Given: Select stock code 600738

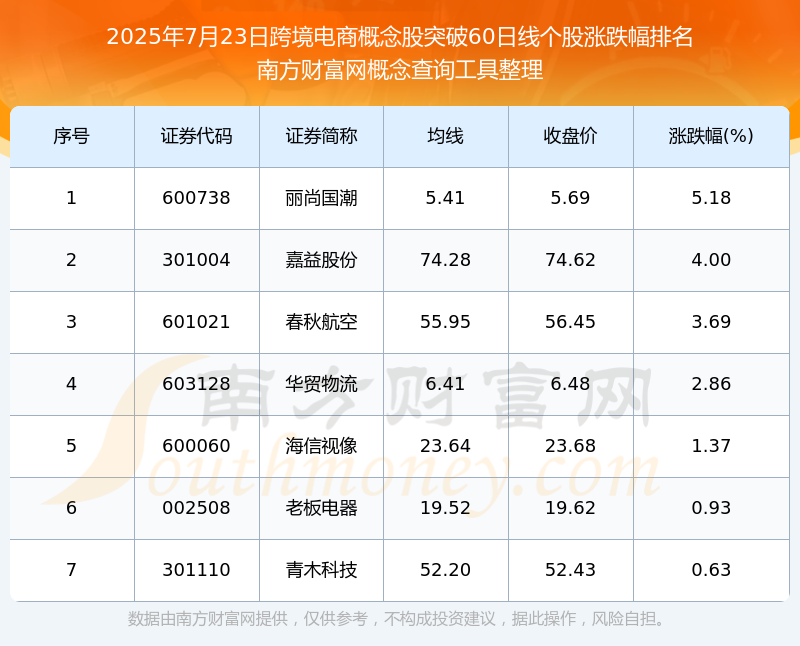Looking at the screenshot, I should 196,198.
